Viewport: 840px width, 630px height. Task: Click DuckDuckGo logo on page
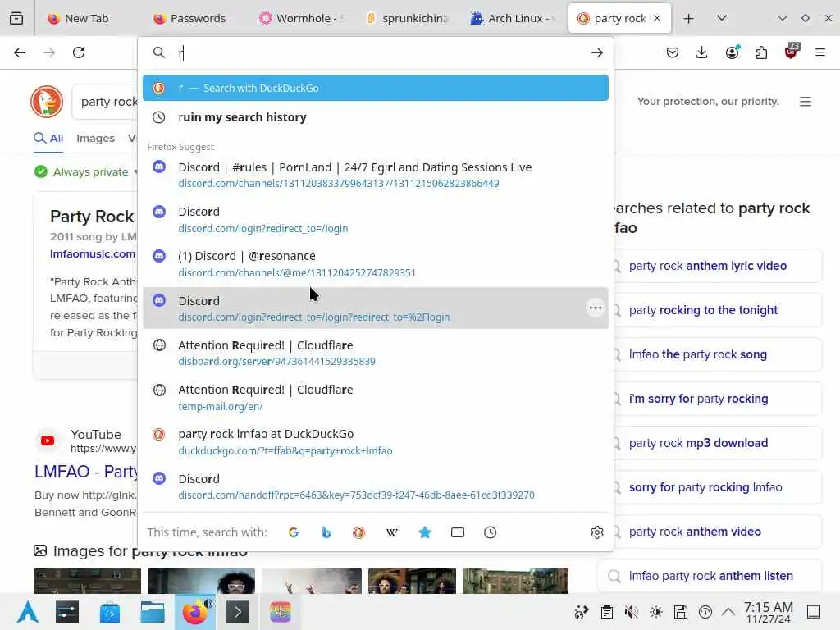pos(47,102)
